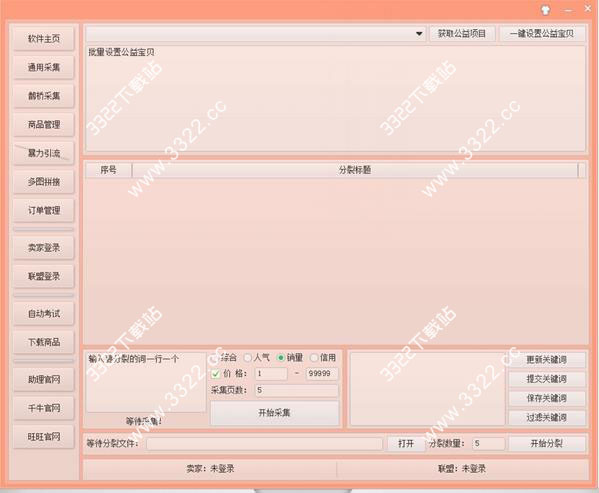Open 软件主页 in the sidebar
Viewport: 599px width, 493px height.
pyautogui.click(x=44, y=39)
